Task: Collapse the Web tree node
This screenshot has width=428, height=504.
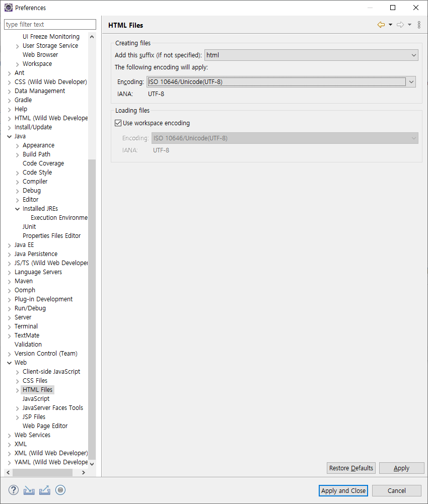Action: (10, 363)
